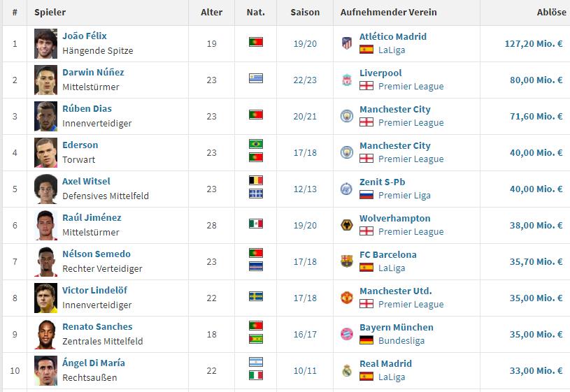Viewport: 570px width, 392px height.
Task: Click the Russian flag beside Premier Liga
Action: (366, 195)
